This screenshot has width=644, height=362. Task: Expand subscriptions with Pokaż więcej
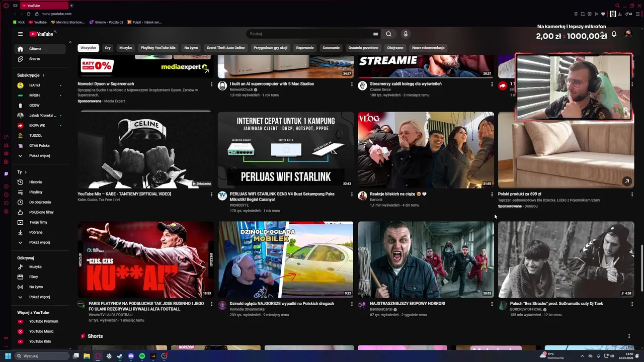click(40, 156)
